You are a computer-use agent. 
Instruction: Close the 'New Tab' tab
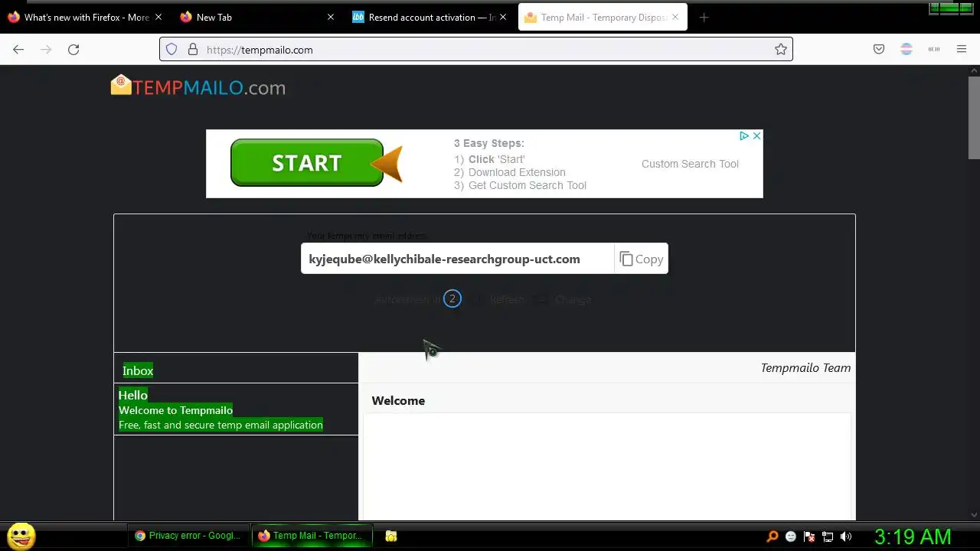pos(331,18)
